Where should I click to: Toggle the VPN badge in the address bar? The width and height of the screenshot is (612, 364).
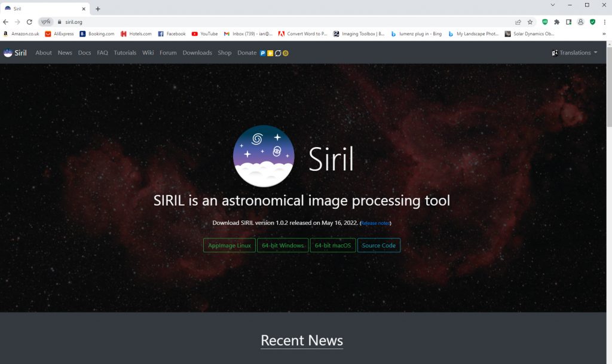pos(45,22)
